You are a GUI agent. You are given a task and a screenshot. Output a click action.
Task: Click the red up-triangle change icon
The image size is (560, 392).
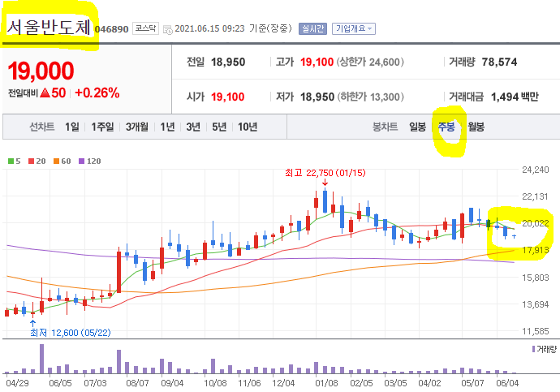tap(45, 93)
